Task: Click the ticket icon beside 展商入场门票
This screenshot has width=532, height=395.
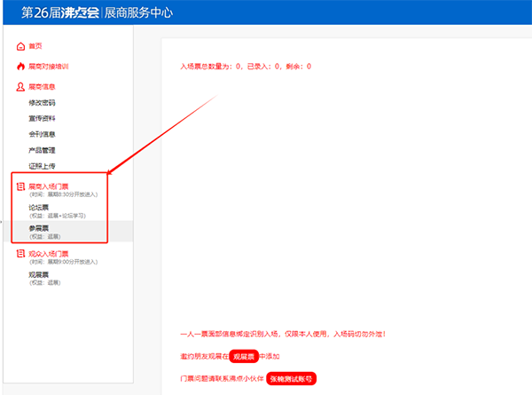Action: coord(21,187)
